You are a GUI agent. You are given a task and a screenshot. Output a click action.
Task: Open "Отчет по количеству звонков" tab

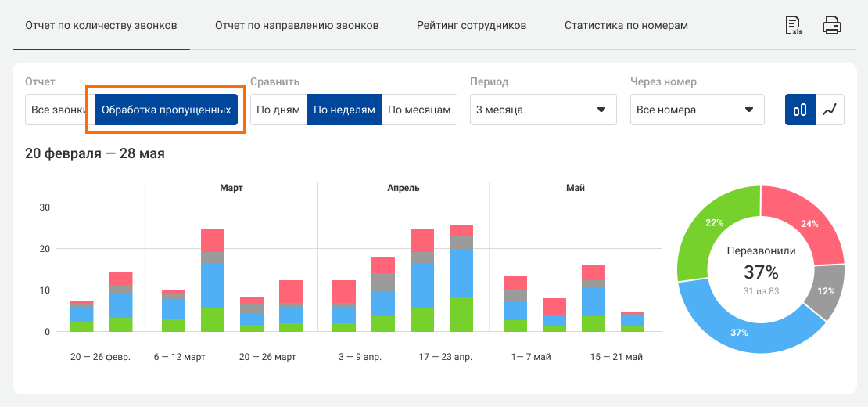[101, 26]
